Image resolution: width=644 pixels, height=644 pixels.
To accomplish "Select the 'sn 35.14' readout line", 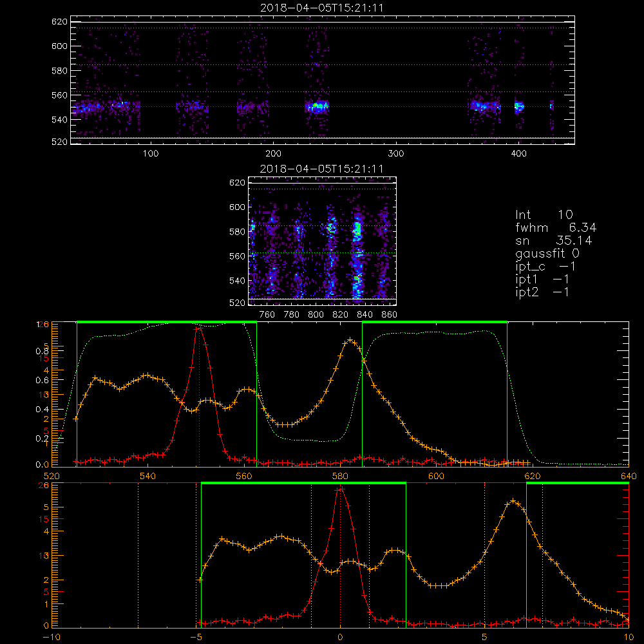I will click(554, 240).
